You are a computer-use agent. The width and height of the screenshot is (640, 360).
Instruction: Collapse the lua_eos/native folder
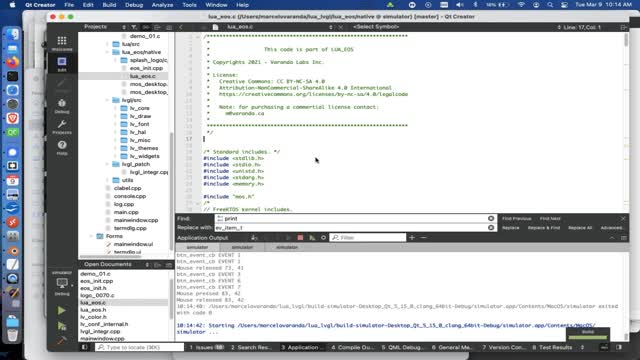pyautogui.click(x=108, y=52)
